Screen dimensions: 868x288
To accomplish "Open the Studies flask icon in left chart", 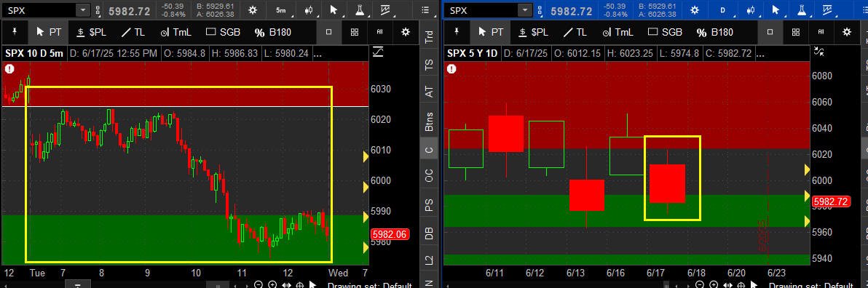I will (x=359, y=10).
